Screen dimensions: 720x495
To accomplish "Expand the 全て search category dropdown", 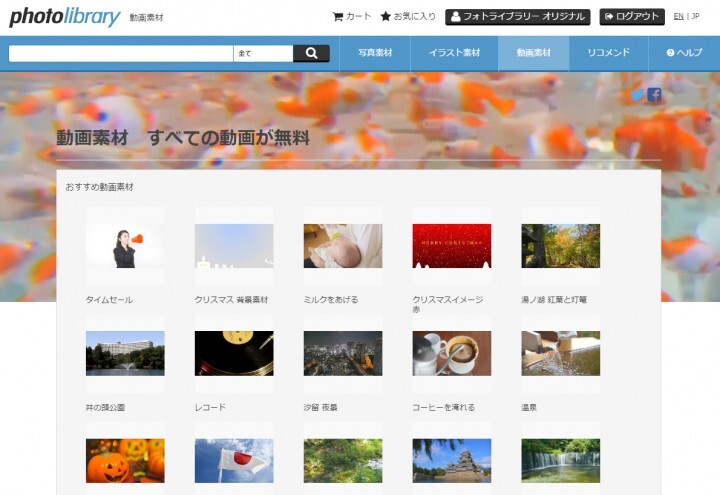I will click(x=263, y=54).
